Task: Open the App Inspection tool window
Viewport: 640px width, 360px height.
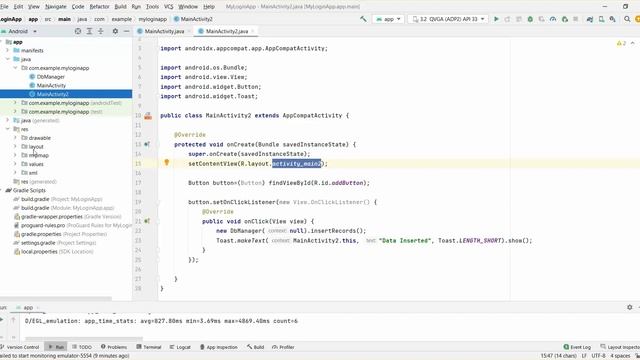Action: (x=218, y=347)
